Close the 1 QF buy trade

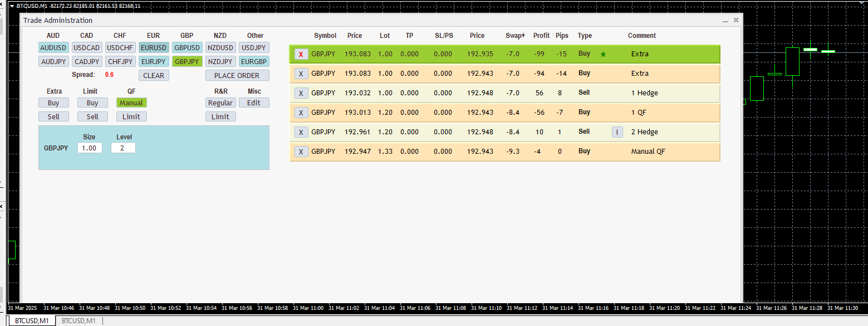click(301, 113)
